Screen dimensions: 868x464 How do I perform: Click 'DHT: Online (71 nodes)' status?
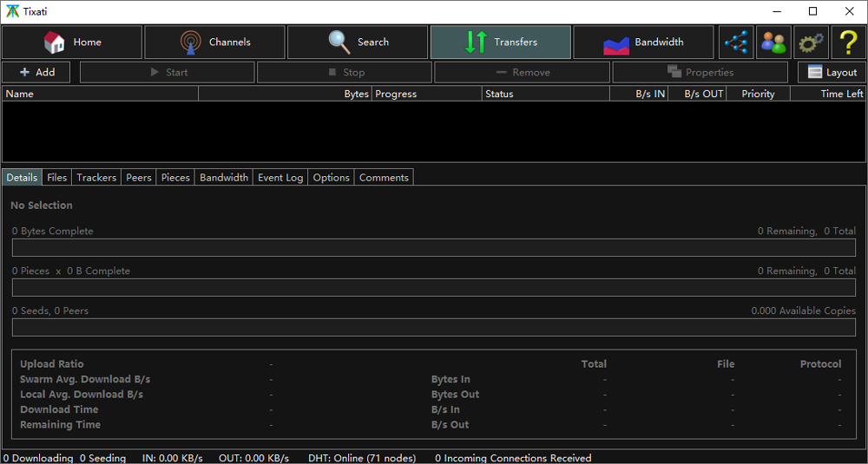pyautogui.click(x=362, y=458)
